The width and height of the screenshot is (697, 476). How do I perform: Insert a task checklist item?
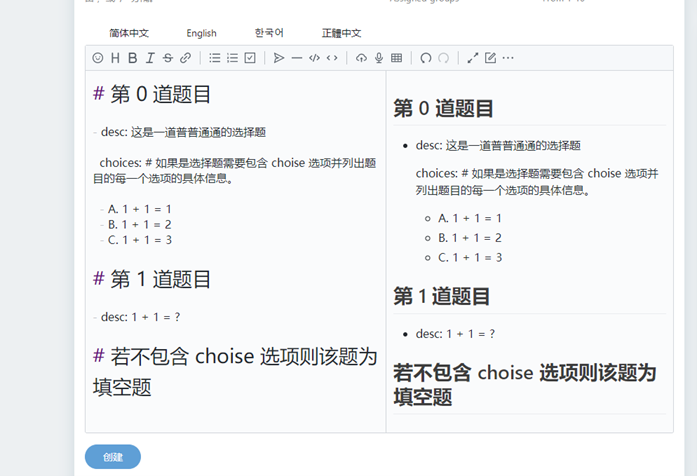(x=250, y=58)
